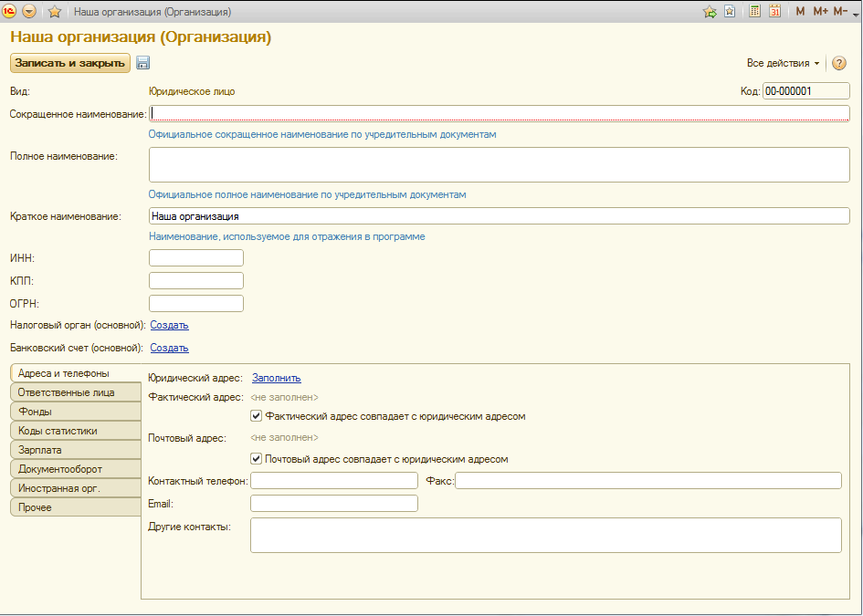
Task: Uncheck 'Фактический адрес совпадает с юридическим адресом'
Action: click(x=257, y=416)
